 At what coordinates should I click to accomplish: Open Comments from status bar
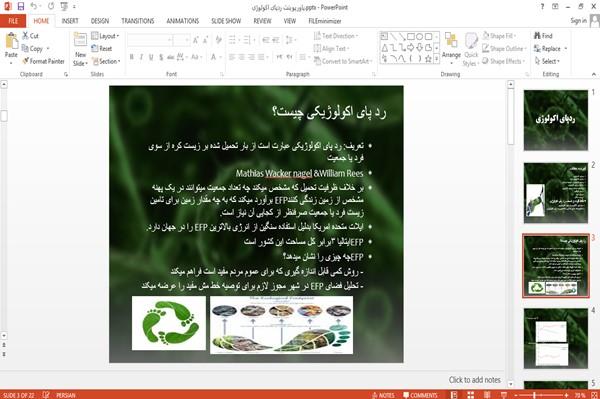point(420,395)
